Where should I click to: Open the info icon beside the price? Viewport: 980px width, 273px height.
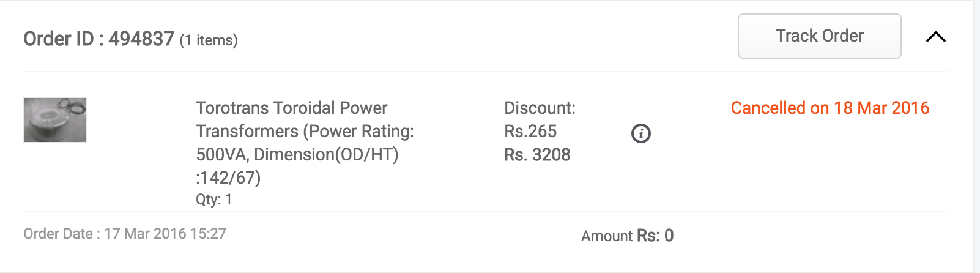[640, 133]
